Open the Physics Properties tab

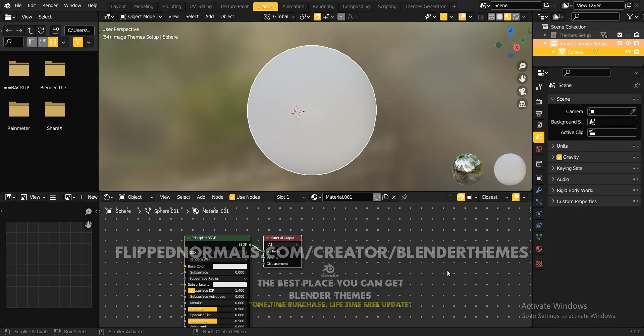click(539, 213)
